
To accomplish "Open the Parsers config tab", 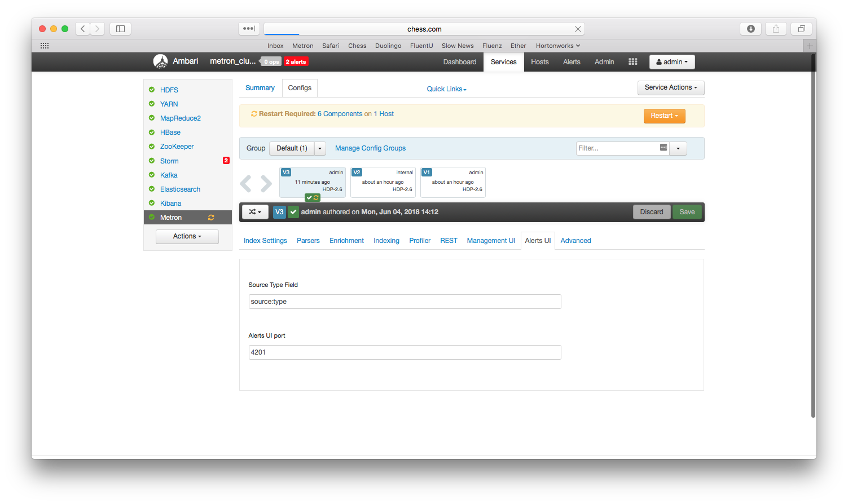I will click(308, 241).
